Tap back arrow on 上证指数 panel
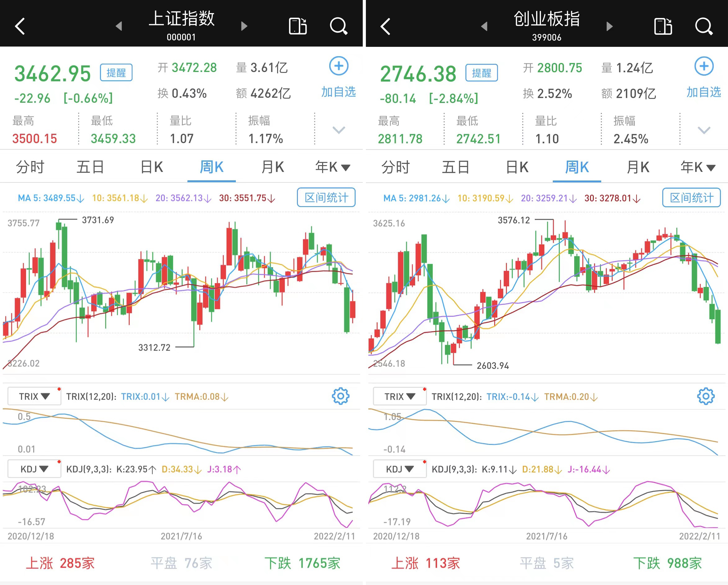This screenshot has height=585, width=728. pos(20,26)
